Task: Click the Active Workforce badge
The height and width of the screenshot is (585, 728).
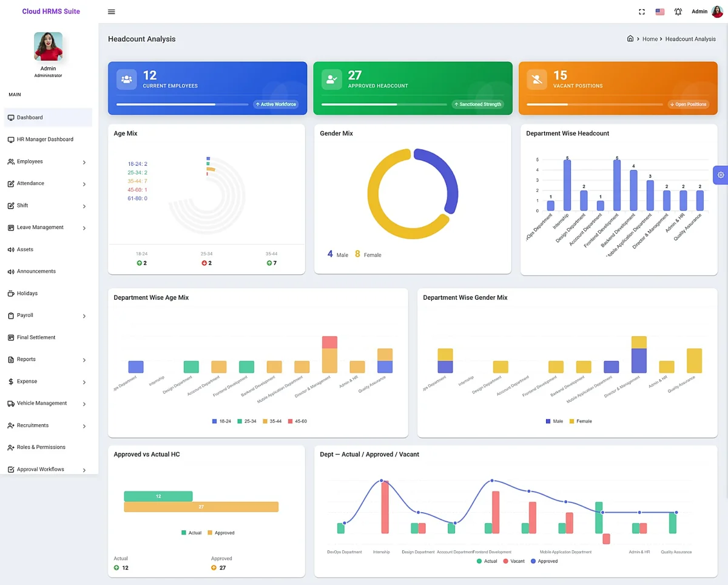Action: (276, 104)
